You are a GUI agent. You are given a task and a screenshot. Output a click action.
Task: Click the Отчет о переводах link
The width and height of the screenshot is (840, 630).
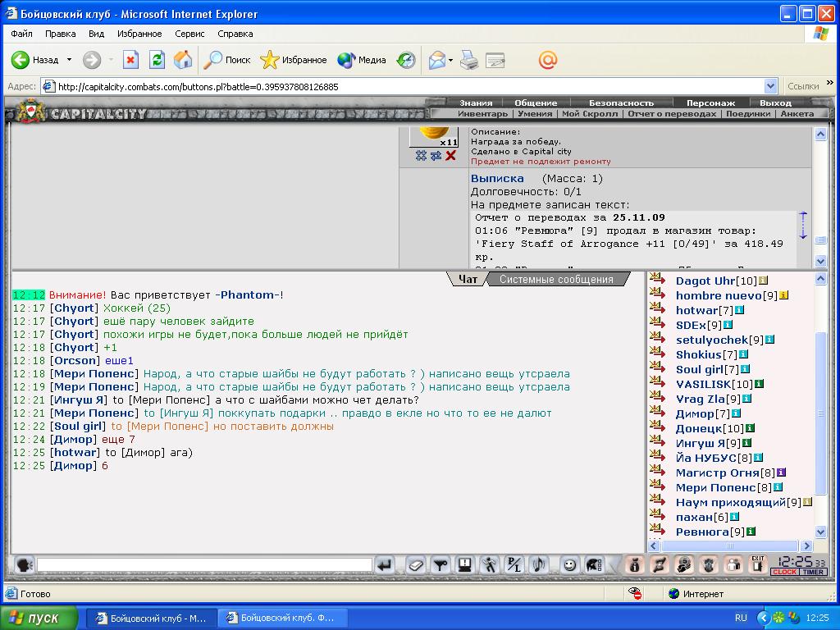pos(672,113)
